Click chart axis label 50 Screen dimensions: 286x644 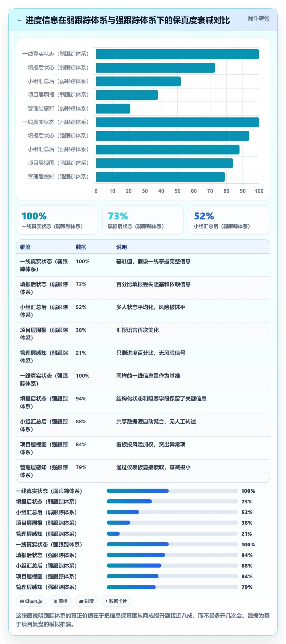178,191
